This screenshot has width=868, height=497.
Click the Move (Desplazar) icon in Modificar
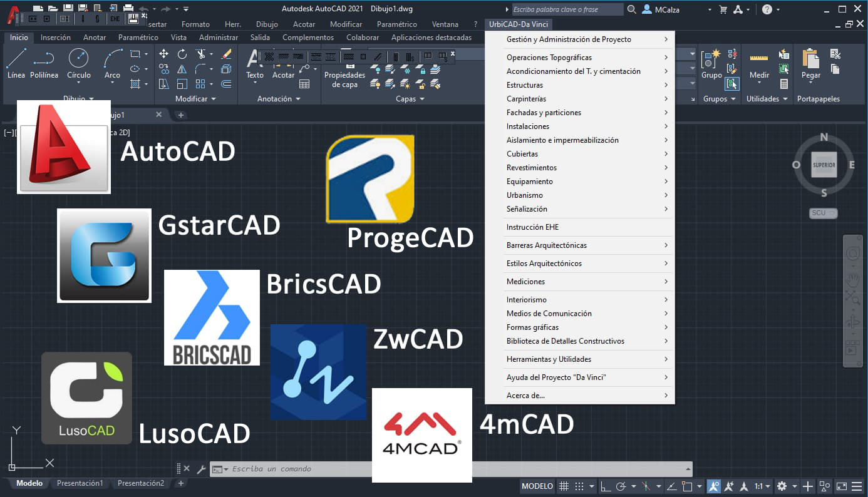pyautogui.click(x=163, y=54)
